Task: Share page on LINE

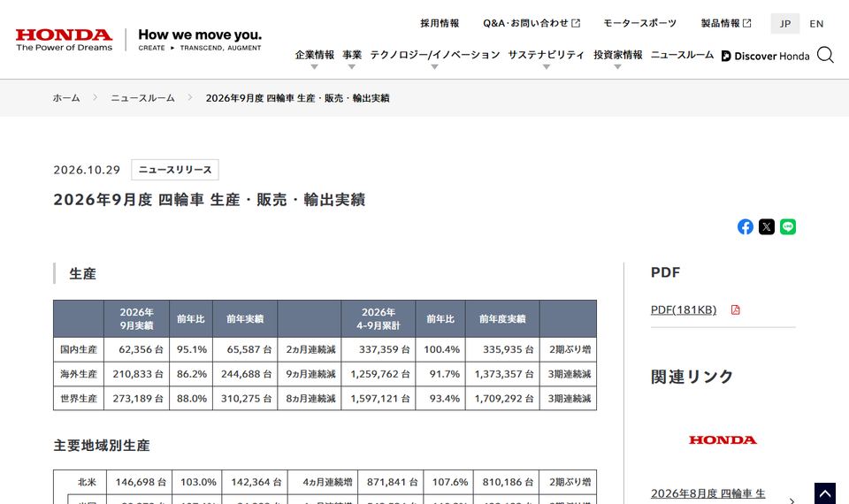Action: 788,227
